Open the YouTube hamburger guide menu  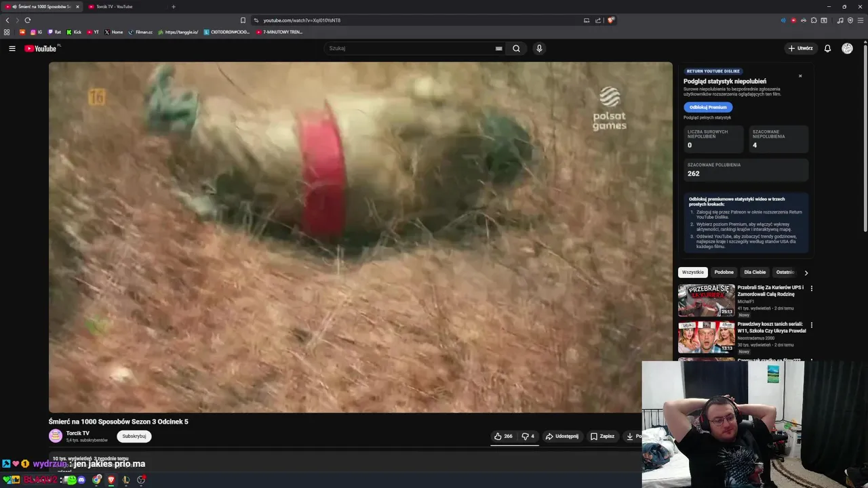12,48
